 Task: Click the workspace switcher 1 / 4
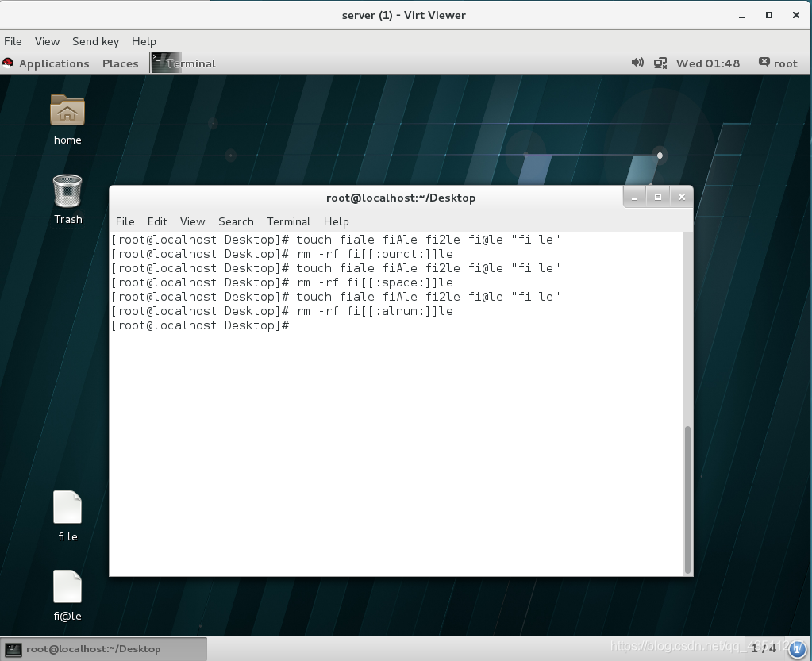tap(764, 648)
